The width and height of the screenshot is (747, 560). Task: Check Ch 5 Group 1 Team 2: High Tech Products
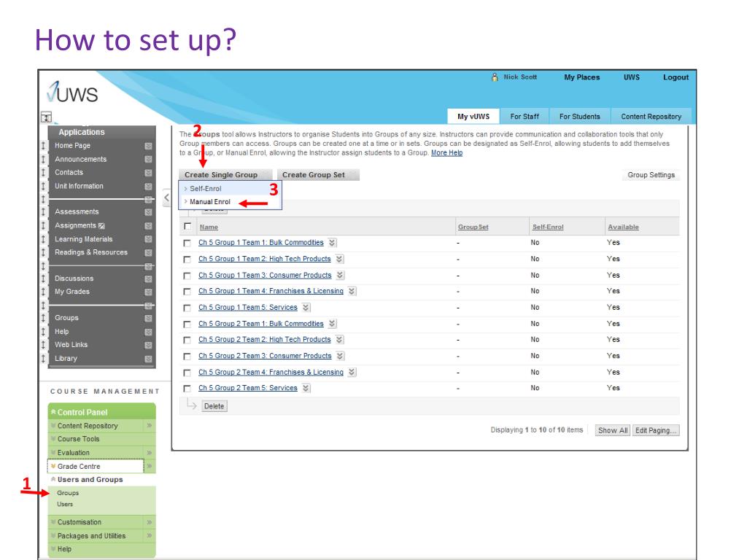[187, 260]
